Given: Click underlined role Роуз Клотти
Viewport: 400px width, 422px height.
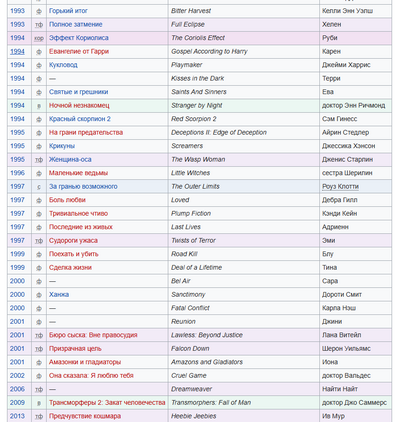Looking at the screenshot, I should click(340, 186).
